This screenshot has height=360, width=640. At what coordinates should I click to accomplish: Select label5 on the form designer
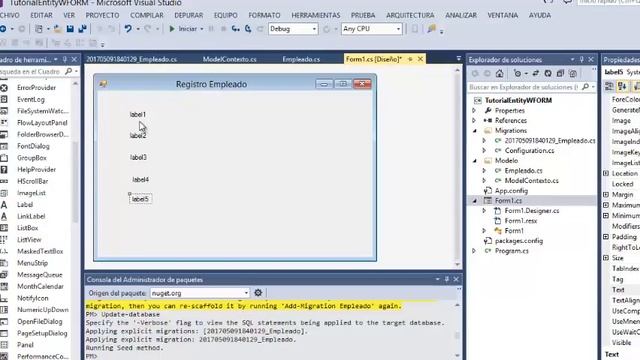pyautogui.click(x=140, y=199)
